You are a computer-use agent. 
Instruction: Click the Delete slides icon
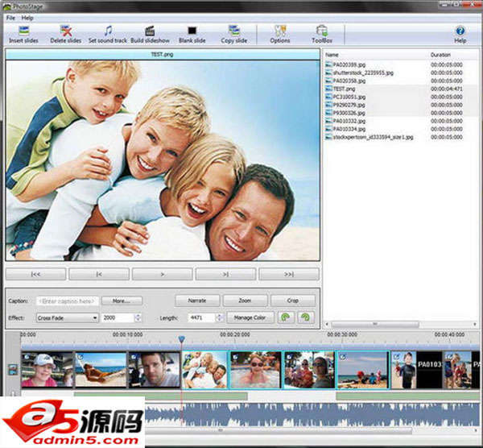66,31
